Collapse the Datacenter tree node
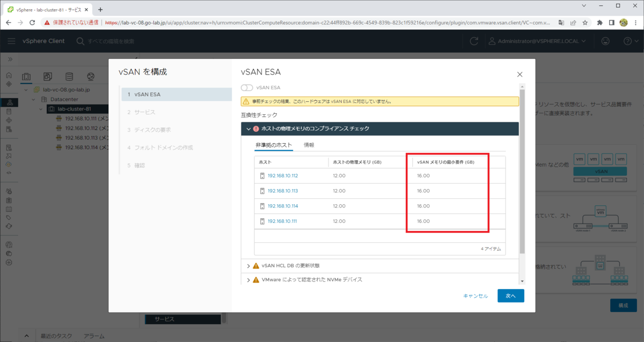 point(33,99)
